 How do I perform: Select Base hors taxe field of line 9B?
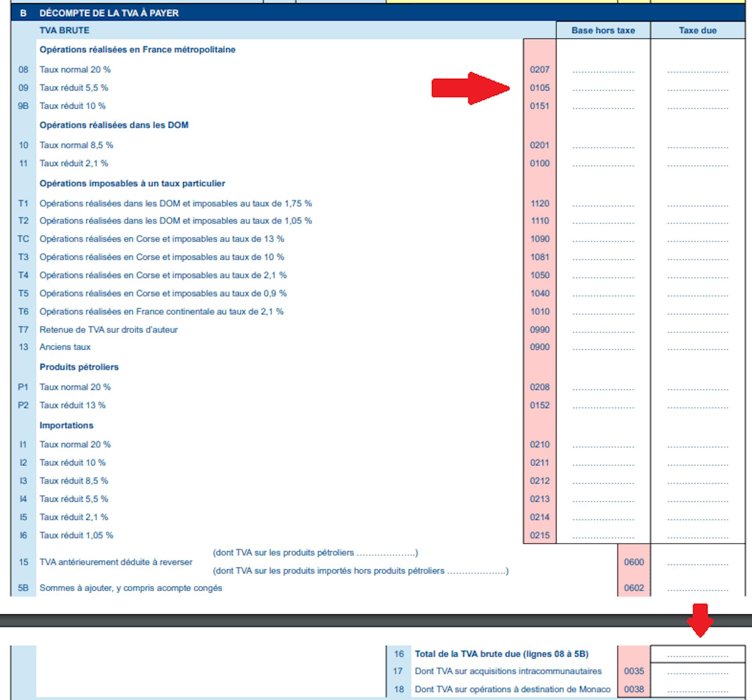click(603, 106)
